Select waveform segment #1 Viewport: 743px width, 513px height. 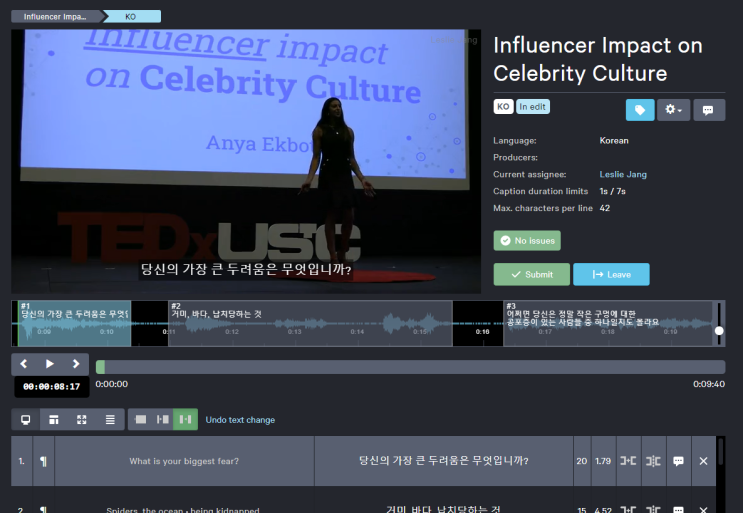pos(74,324)
